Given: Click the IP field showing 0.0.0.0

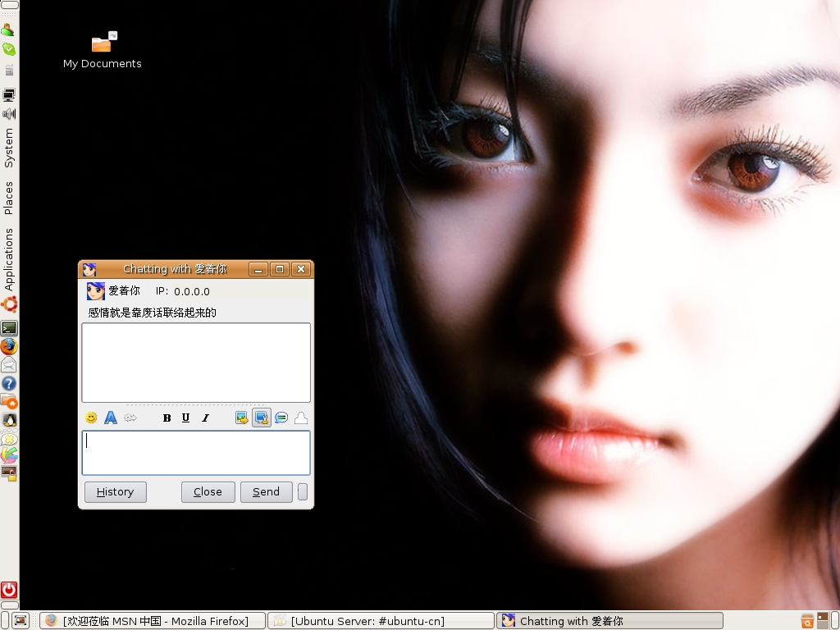Looking at the screenshot, I should (192, 291).
